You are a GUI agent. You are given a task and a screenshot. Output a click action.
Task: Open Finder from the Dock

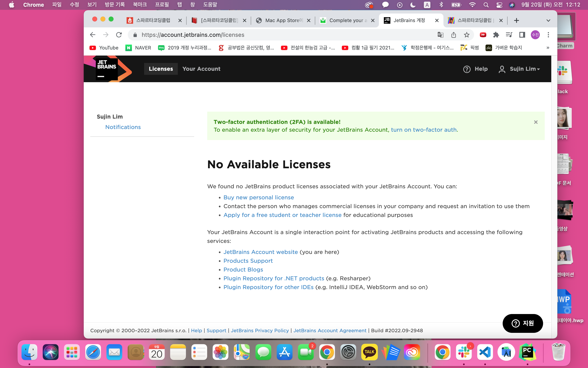[29, 352]
